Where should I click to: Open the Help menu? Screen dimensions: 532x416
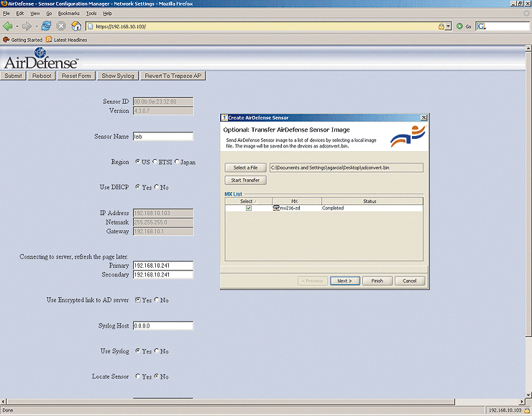108,14
